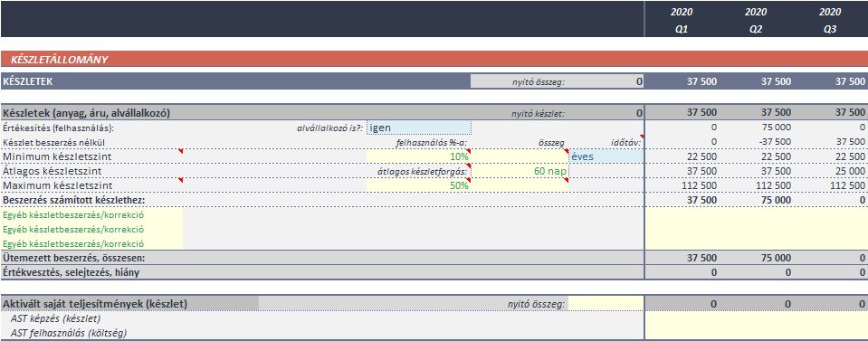Select the 'felhasználás %-a:' column label
The image size is (868, 341).
[x=432, y=142]
